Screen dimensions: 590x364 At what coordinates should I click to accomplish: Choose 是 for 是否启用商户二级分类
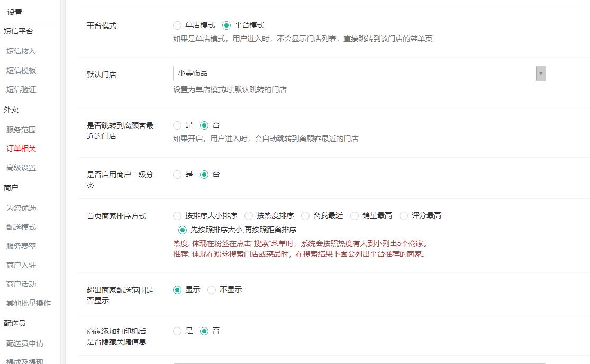point(177,175)
